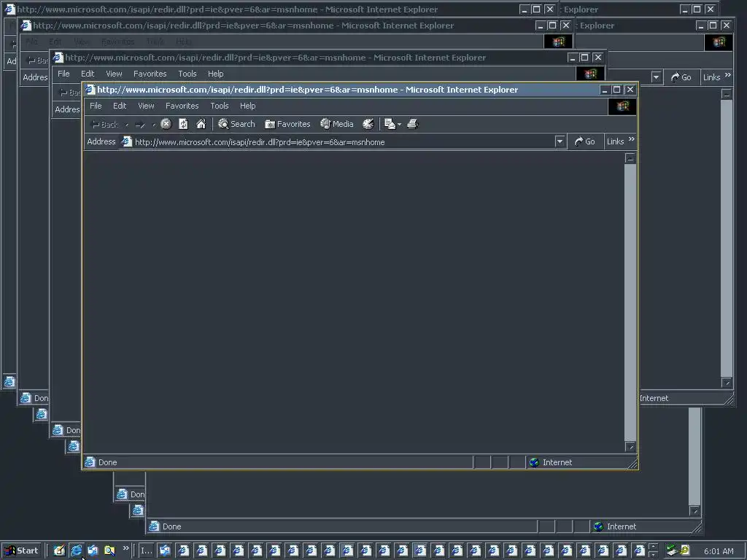Click the vertical scrollbar track in the front window
This screenshot has width=747, height=560.
(630, 303)
